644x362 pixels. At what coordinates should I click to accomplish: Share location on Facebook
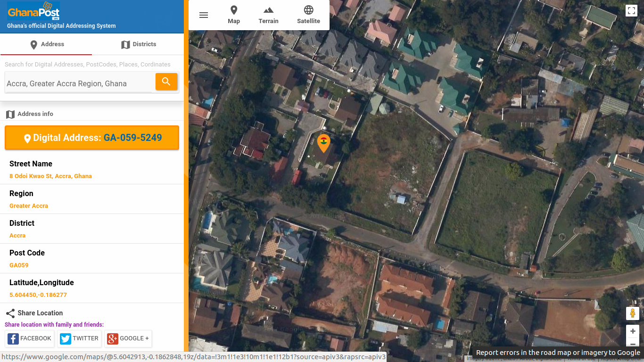[30, 338]
